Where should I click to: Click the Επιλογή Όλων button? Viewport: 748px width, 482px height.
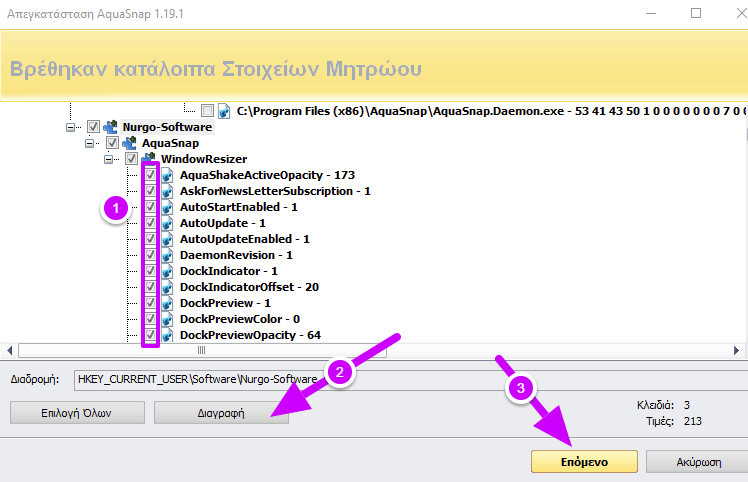click(x=77, y=413)
